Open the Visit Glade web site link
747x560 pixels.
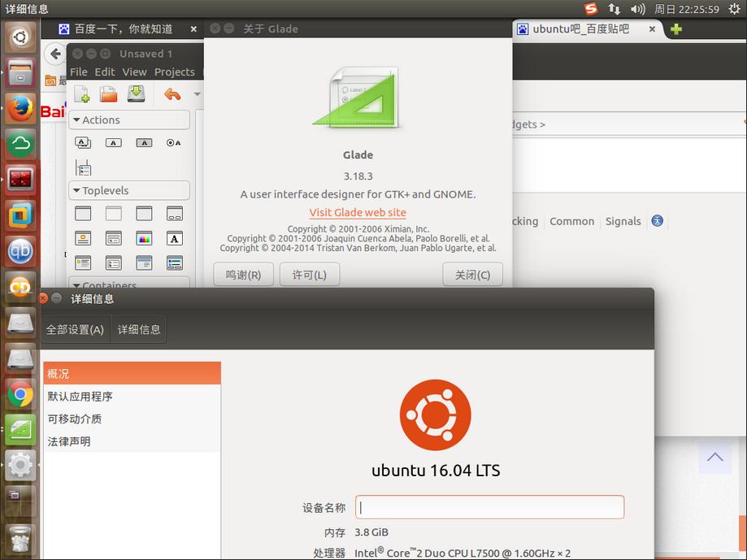(x=358, y=212)
